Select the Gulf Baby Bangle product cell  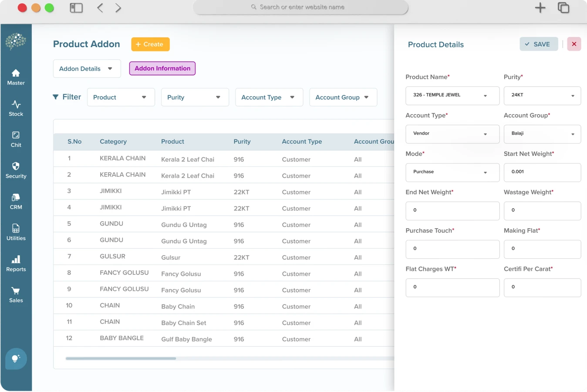click(186, 339)
